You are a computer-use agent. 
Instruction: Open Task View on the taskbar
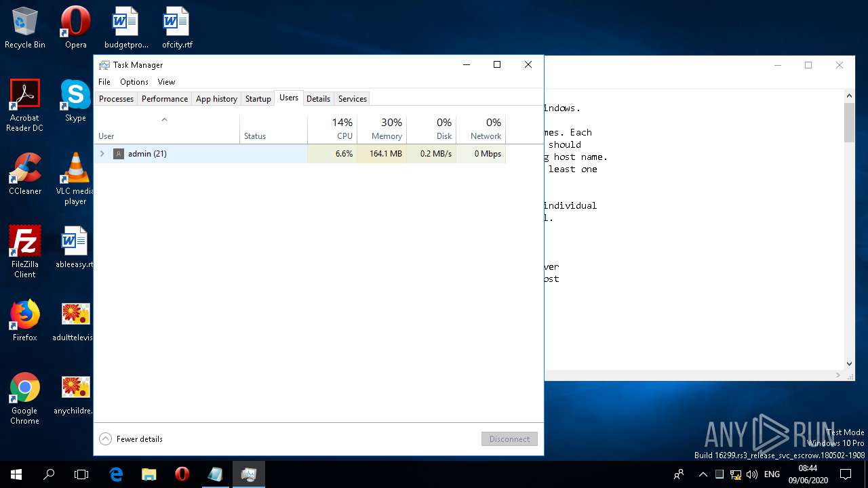tap(81, 474)
